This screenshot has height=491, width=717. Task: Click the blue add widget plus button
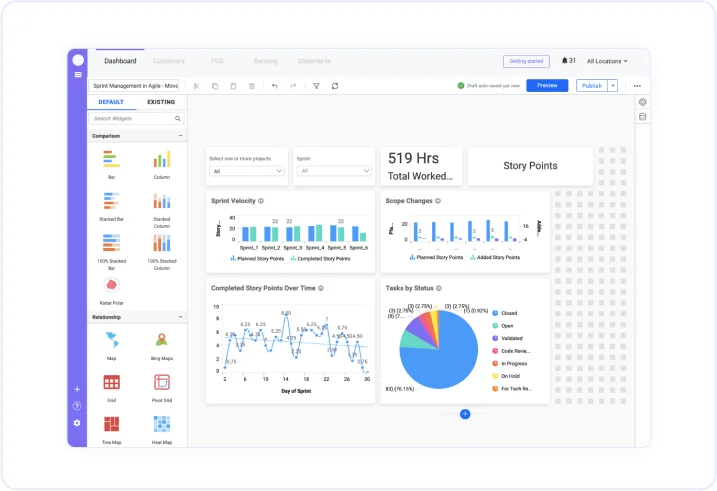tap(465, 414)
